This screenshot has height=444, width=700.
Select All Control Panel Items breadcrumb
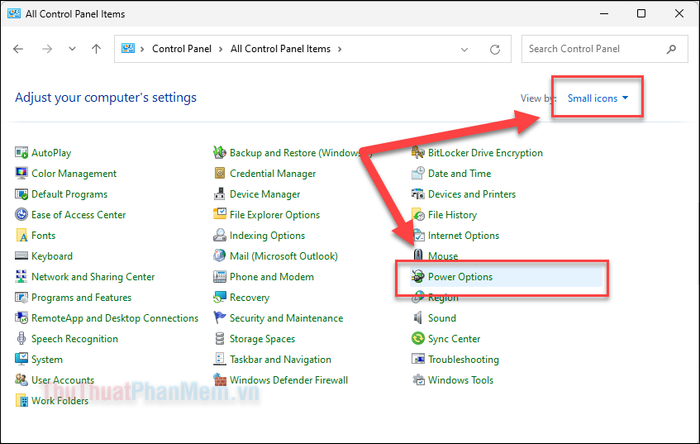280,49
